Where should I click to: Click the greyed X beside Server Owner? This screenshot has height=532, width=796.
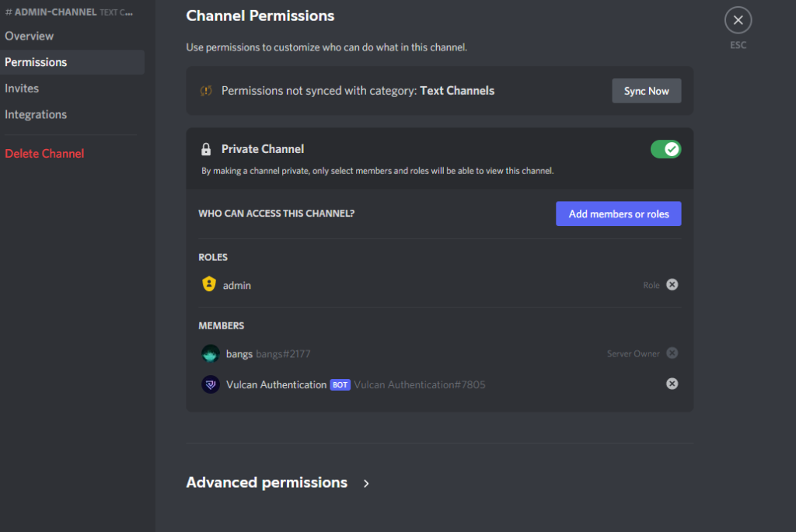[x=672, y=353]
